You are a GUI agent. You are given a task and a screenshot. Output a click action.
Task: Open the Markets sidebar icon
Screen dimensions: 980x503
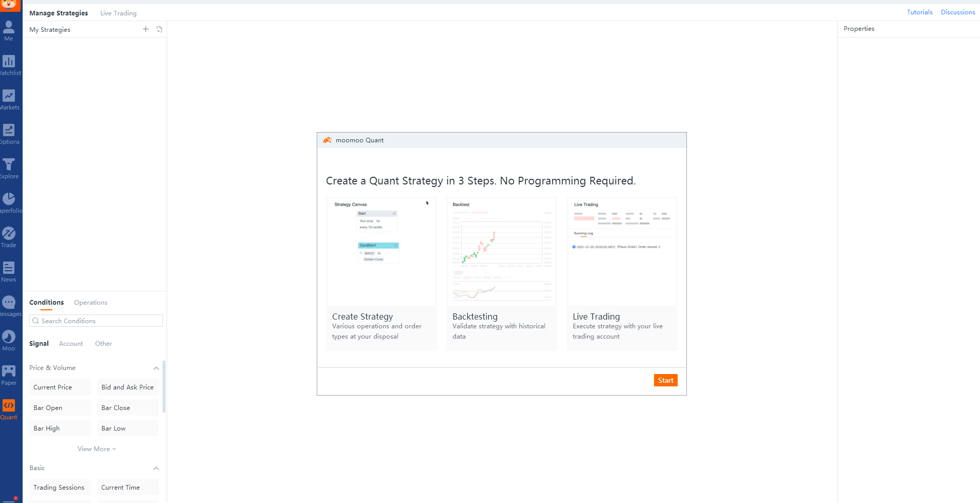(x=9, y=97)
